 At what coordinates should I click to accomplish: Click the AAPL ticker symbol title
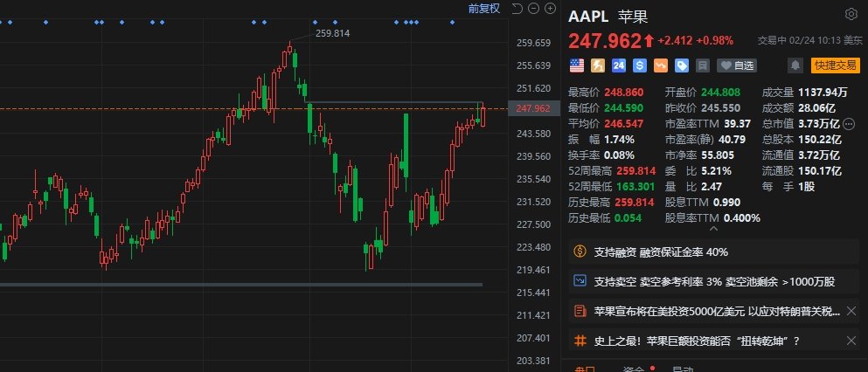coord(588,16)
